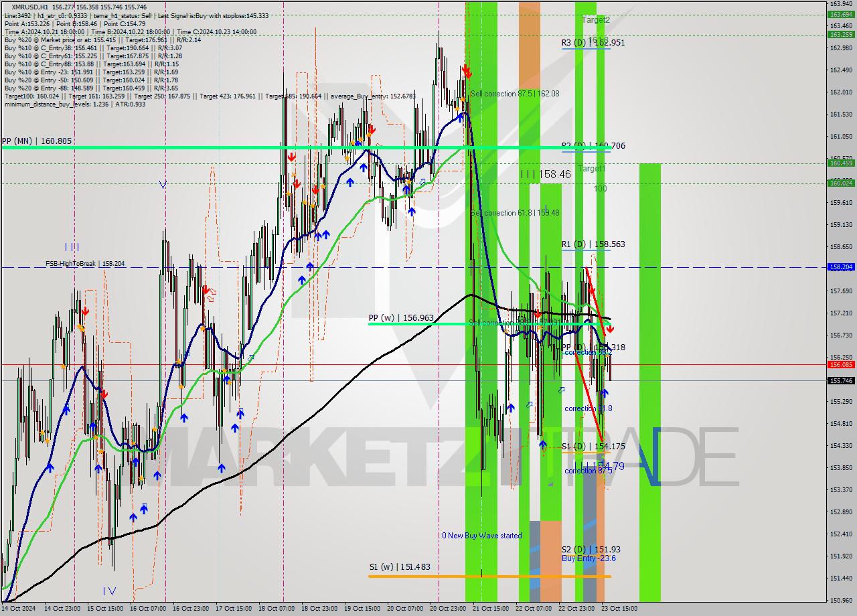Click the 'Buy %10 @ C_Entry38: 156.461' info line

[x=93, y=48]
